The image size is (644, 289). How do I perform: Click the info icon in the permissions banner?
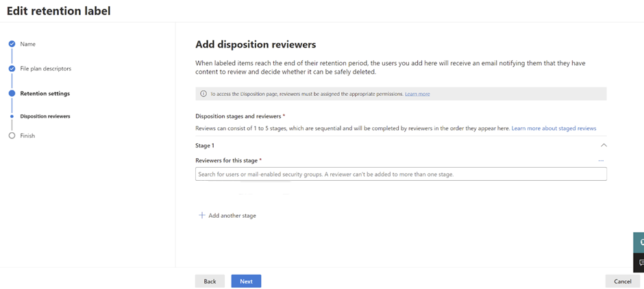(203, 94)
